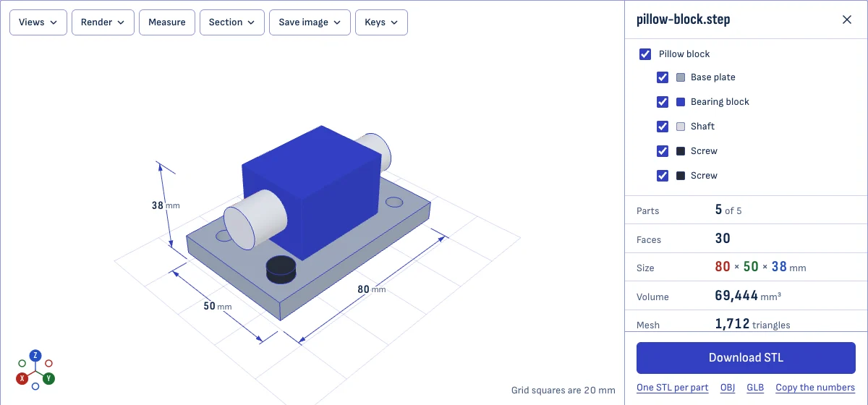Select the Base plate tree row label
The width and height of the screenshot is (868, 405).
click(712, 77)
